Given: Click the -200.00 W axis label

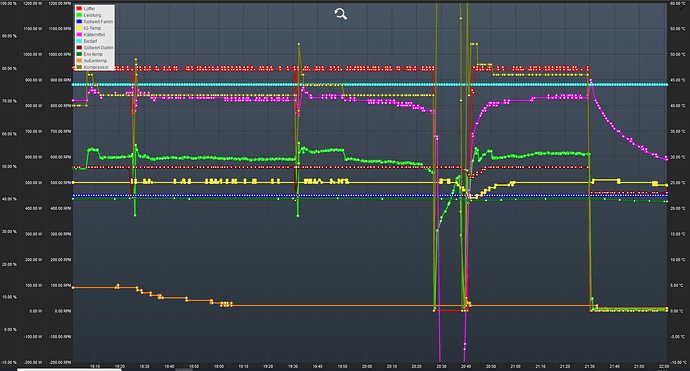Looking at the screenshot, I should pyautogui.click(x=33, y=362).
